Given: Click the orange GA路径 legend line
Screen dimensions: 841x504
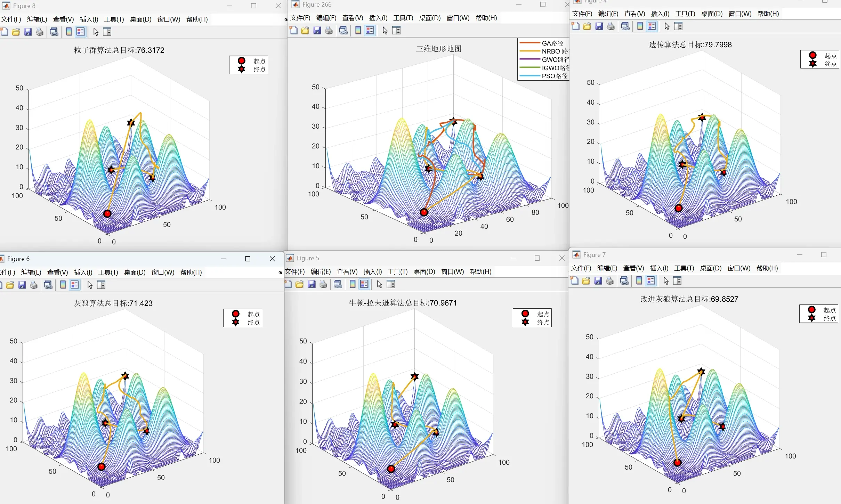Looking at the screenshot, I should [x=529, y=43].
